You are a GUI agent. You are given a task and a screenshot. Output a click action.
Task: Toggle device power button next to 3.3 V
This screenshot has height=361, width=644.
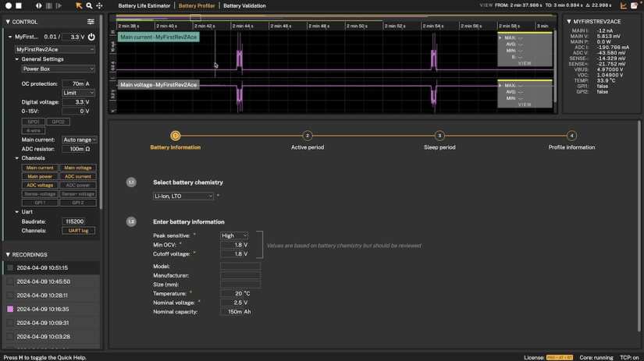coord(91,37)
